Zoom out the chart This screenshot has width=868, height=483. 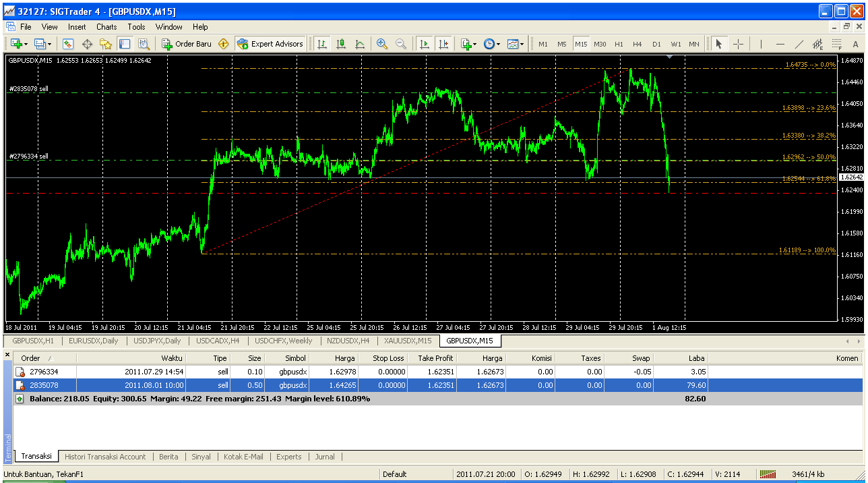click(x=401, y=44)
